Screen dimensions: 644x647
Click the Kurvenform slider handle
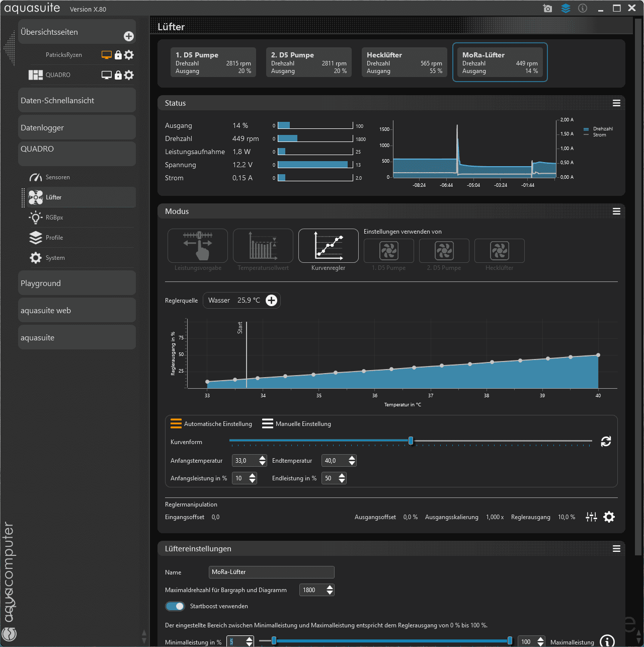411,441
